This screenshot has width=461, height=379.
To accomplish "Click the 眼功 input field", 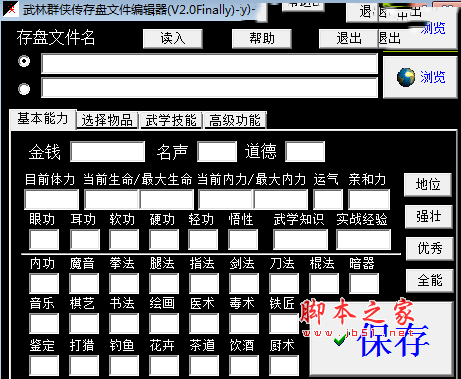I will (44, 239).
